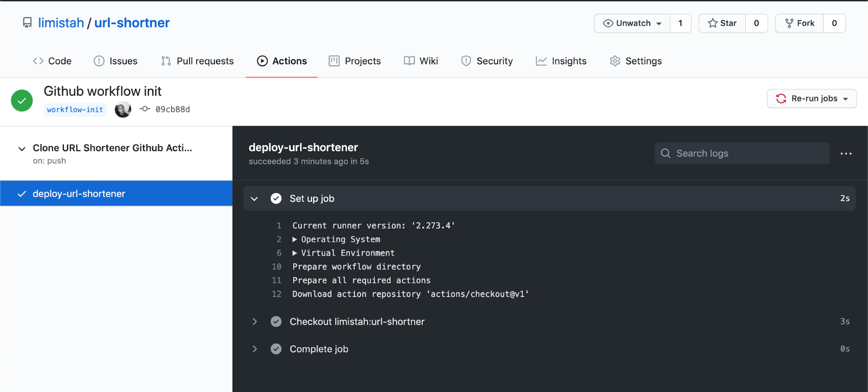Switch to the Issues tab
Viewport: 868px width, 392px height.
[116, 61]
